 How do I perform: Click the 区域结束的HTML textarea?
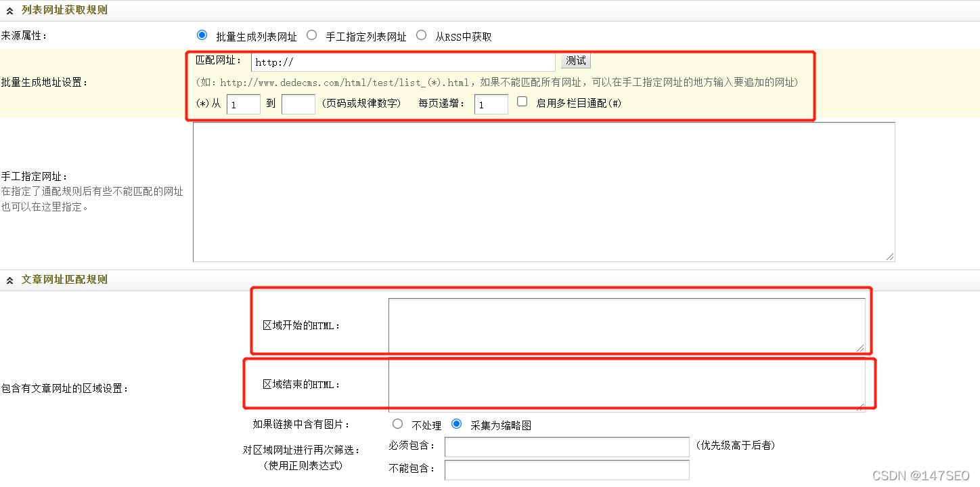click(627, 384)
